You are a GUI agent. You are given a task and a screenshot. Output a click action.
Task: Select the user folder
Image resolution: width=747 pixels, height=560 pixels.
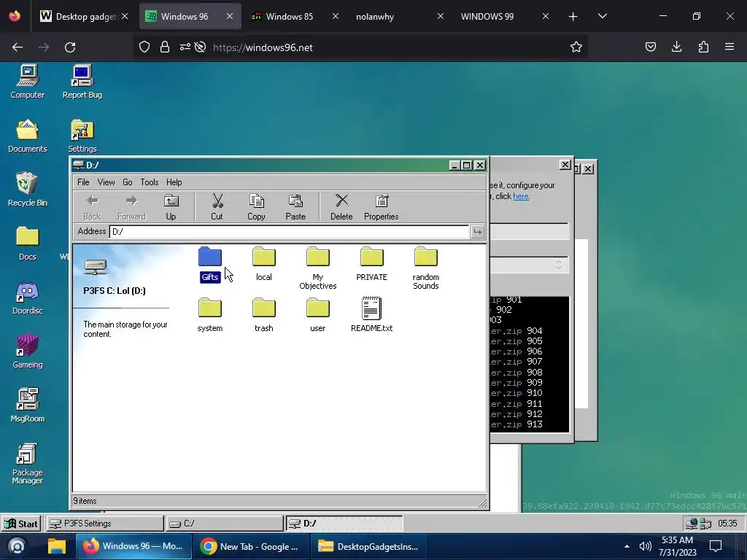coord(318,315)
